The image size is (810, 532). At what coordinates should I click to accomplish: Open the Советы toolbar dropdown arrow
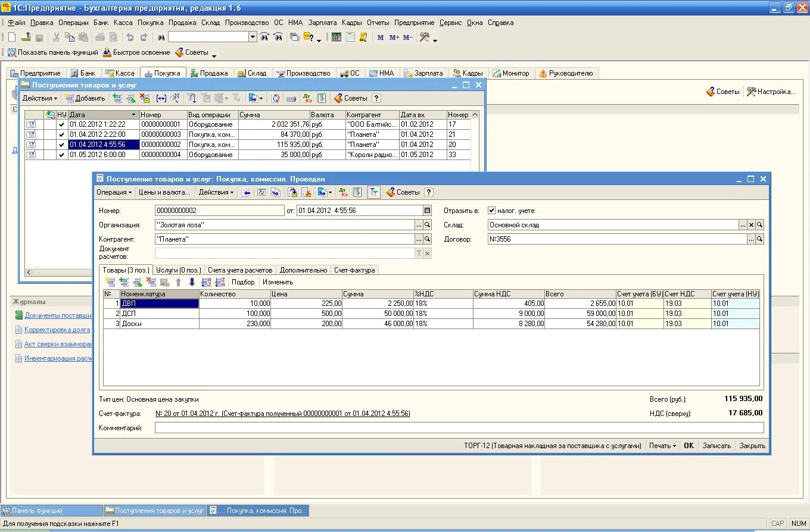click(214, 55)
